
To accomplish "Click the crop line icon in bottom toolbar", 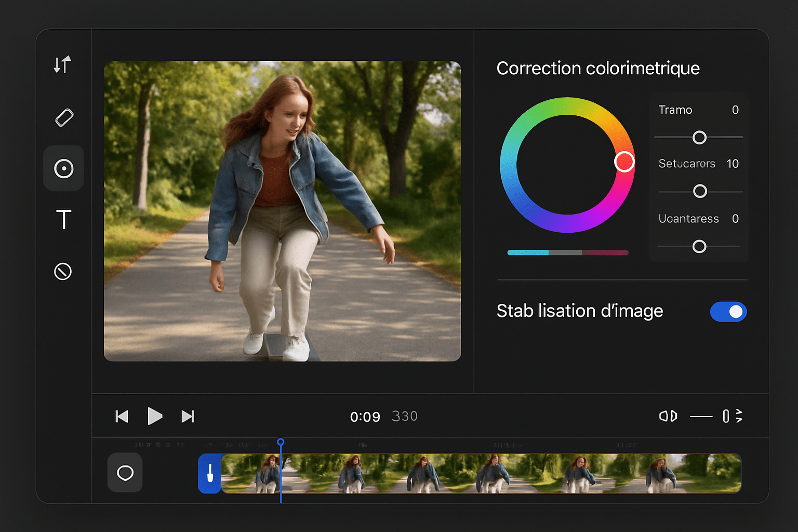I will point(701,416).
